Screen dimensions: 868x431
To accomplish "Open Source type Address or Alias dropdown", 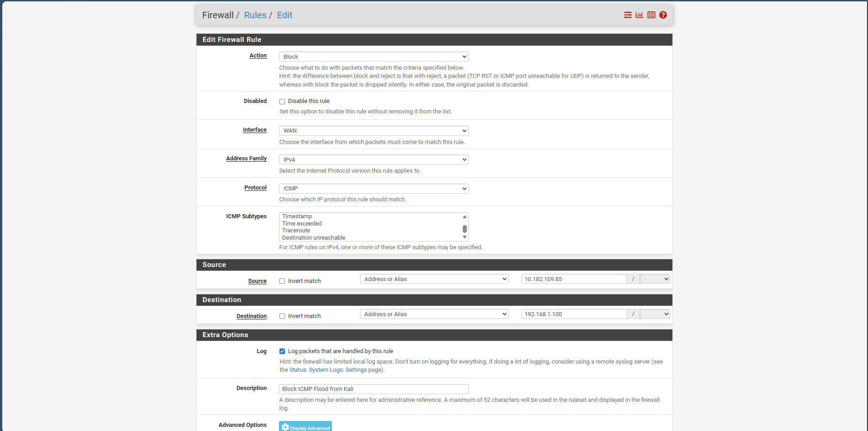I will pyautogui.click(x=434, y=279).
